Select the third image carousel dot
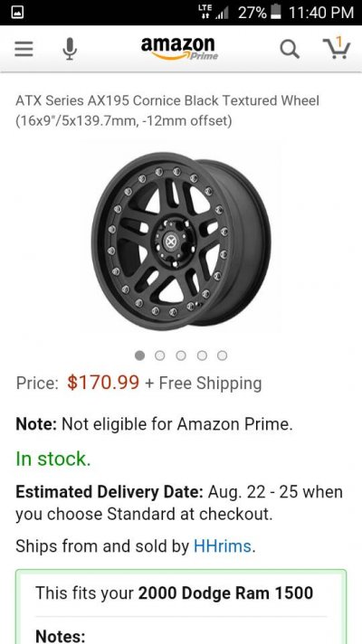This screenshot has width=362, height=644. [x=181, y=355]
